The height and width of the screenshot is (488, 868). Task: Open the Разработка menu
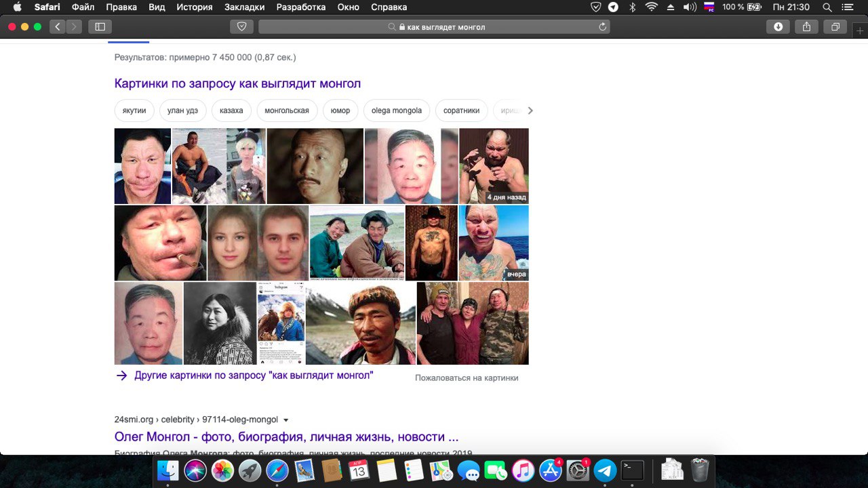click(x=301, y=7)
